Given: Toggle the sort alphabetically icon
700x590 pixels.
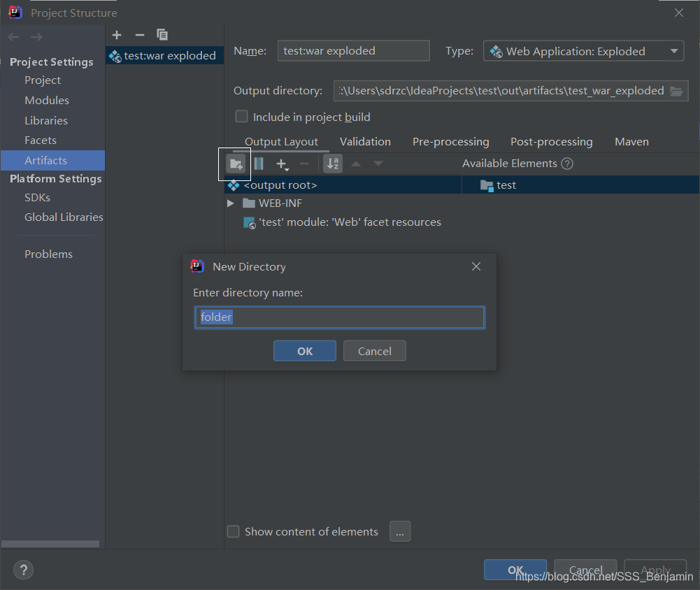Looking at the screenshot, I should pos(333,164).
